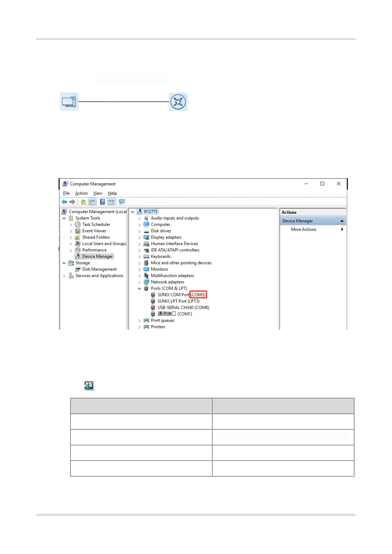Image resolution: width=392 pixels, height=554 pixels.
Task: Select Multifunction adapters category
Action: 172,276
